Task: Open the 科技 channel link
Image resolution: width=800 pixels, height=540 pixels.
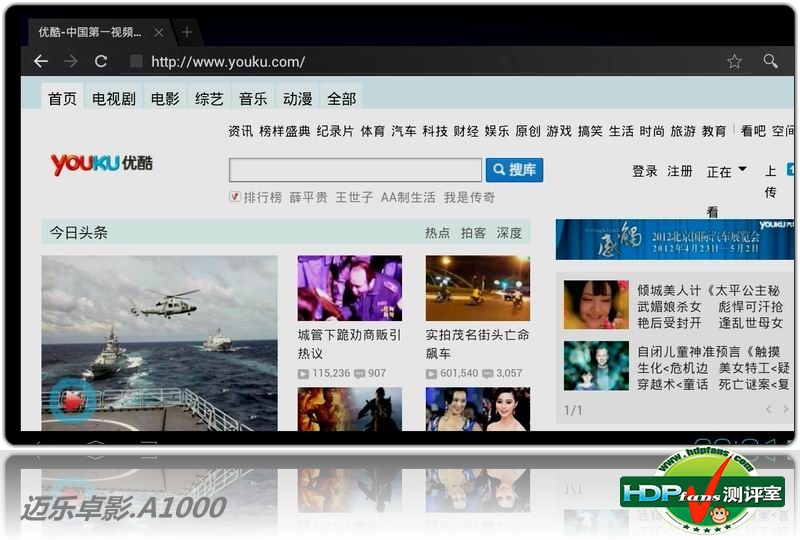Action: 435,131
